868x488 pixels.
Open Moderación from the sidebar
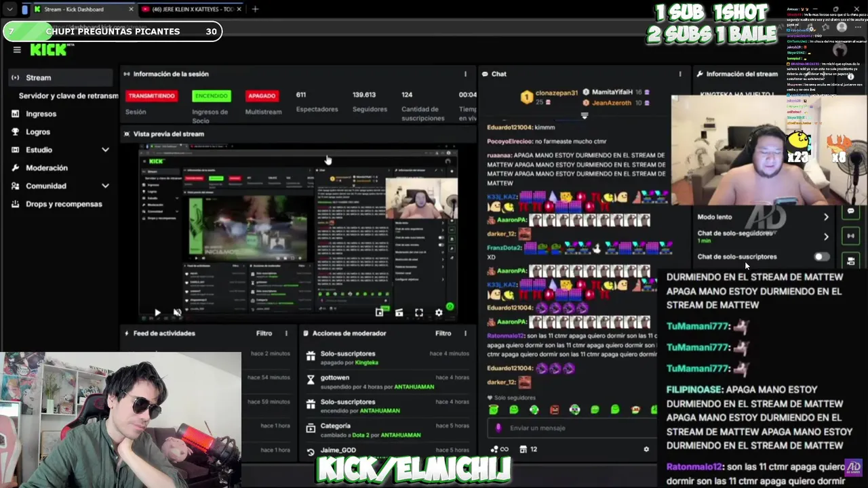pos(47,167)
